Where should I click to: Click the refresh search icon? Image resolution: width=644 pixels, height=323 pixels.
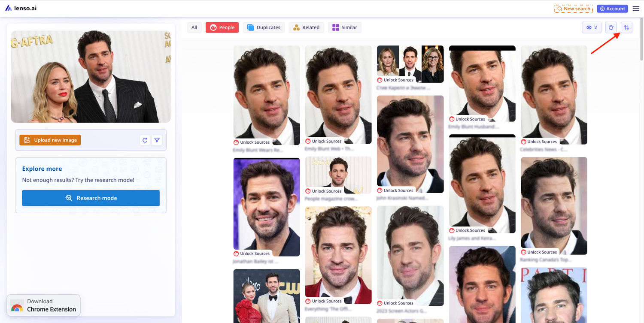[x=145, y=140]
